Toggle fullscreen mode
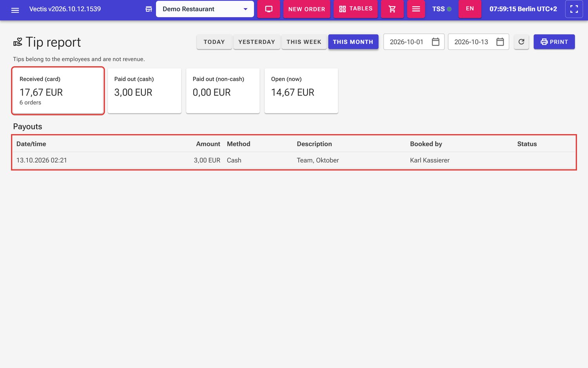This screenshot has height=368, width=588. tap(574, 9)
